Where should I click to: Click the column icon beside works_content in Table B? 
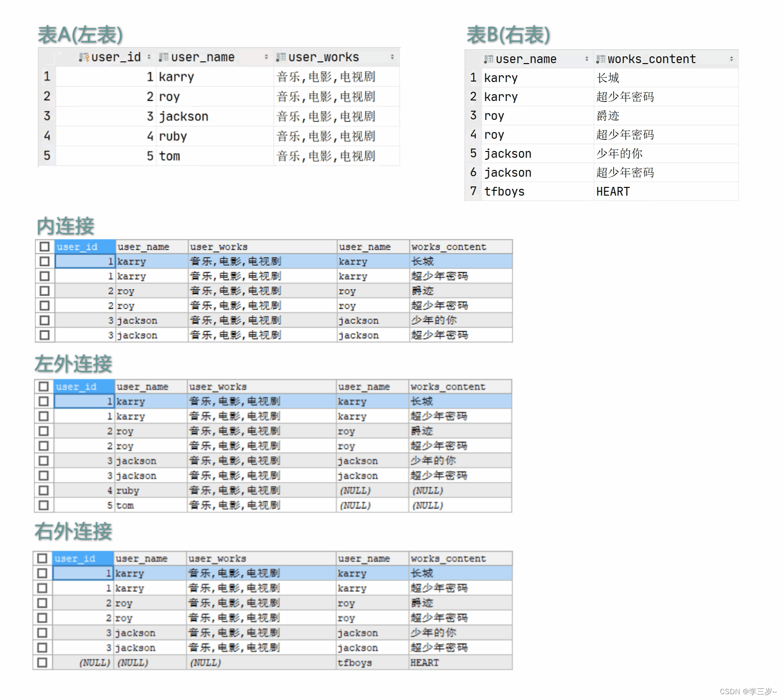coord(601,59)
